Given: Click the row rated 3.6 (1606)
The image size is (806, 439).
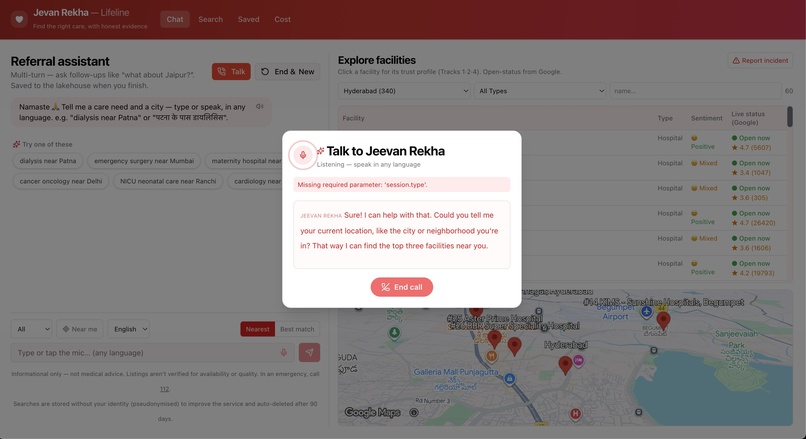Looking at the screenshot, I should (564, 243).
